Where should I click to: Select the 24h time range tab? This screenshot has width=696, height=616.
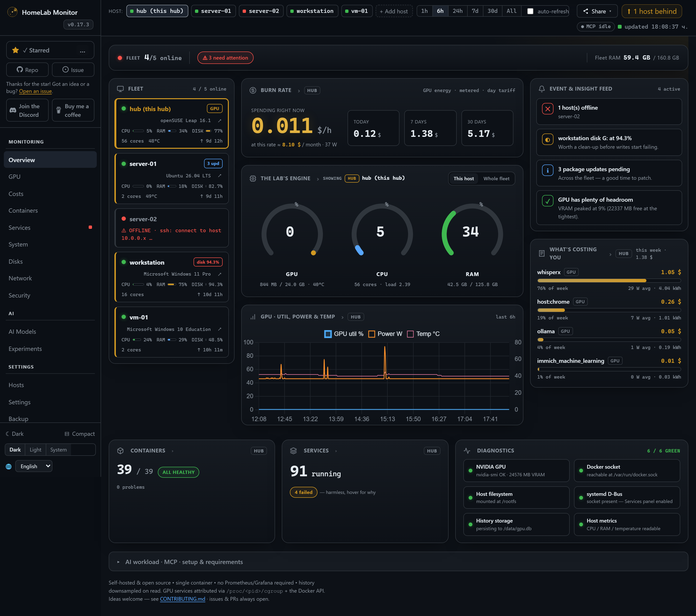[x=457, y=11]
